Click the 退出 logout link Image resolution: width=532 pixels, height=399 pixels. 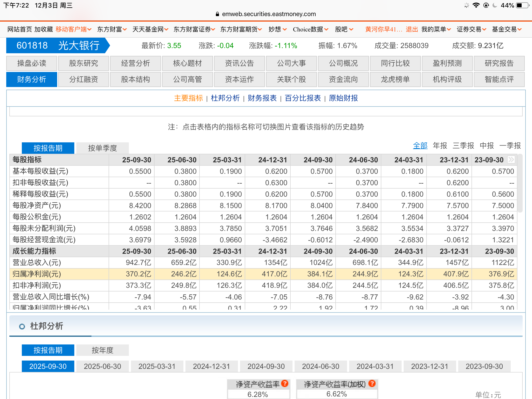click(x=412, y=29)
